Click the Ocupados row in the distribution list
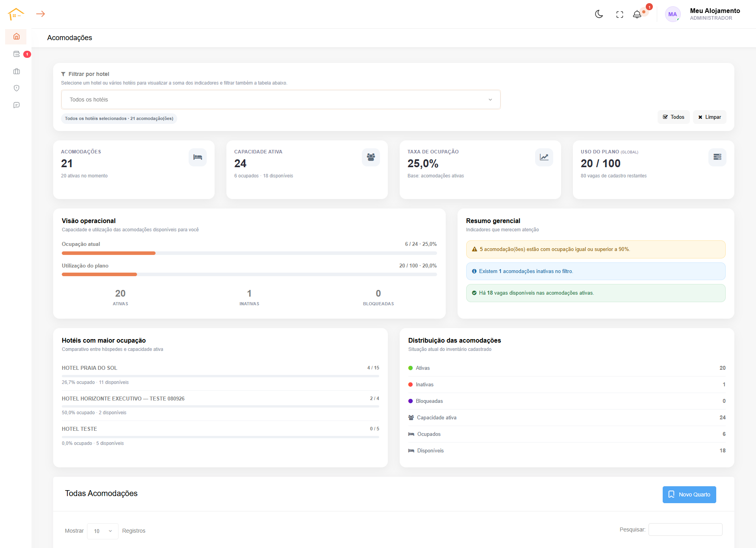The width and height of the screenshot is (756, 548). pos(567,434)
